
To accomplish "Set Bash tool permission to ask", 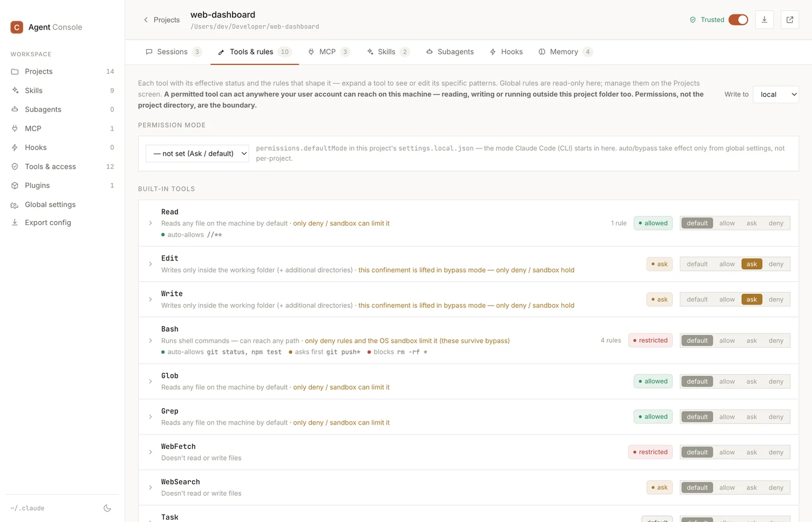I will tap(751, 341).
